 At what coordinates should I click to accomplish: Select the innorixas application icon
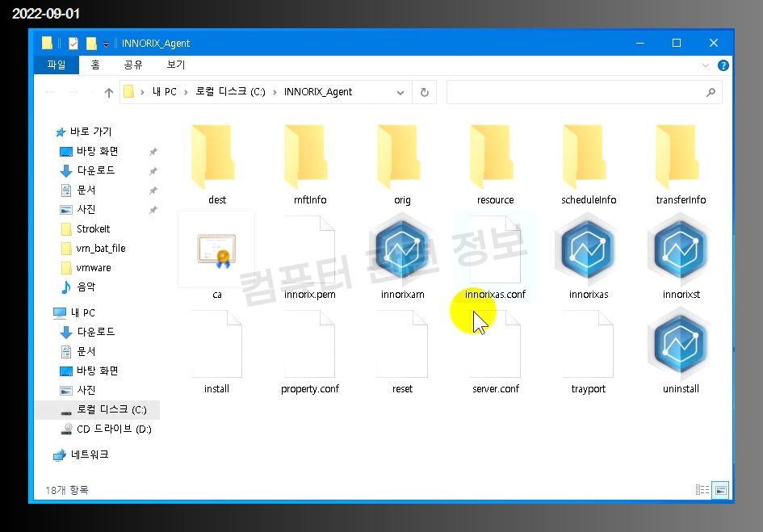tap(589, 257)
